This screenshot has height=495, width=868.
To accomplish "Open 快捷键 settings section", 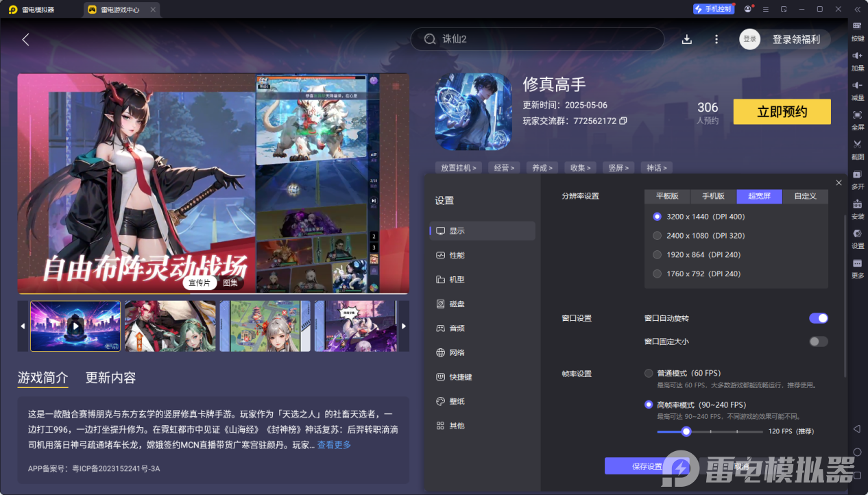I will click(483, 377).
